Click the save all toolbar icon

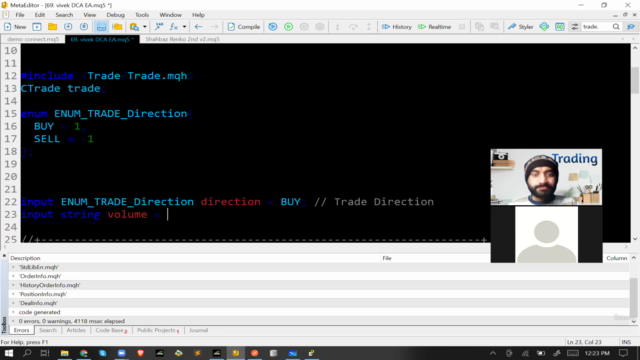[84, 27]
